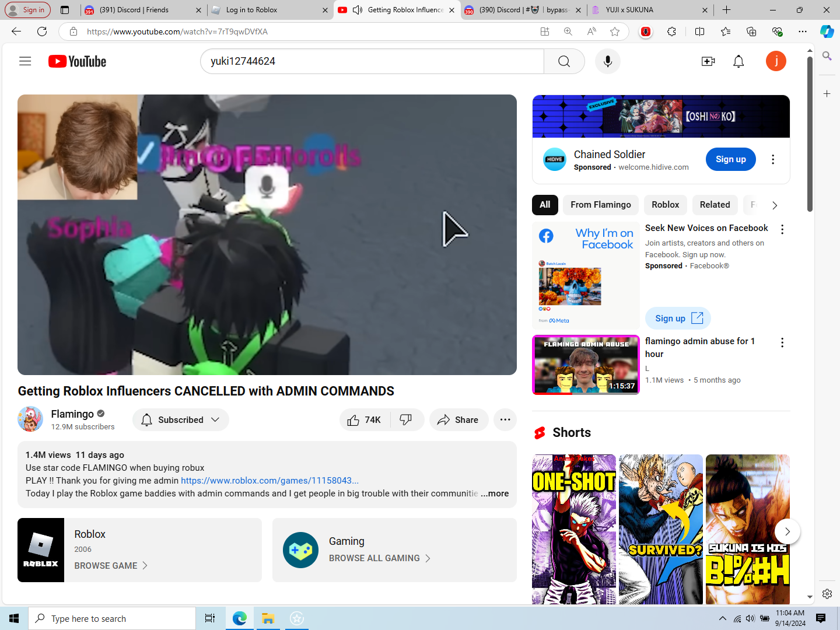
Task: Refresh the browser page
Action: click(42, 32)
